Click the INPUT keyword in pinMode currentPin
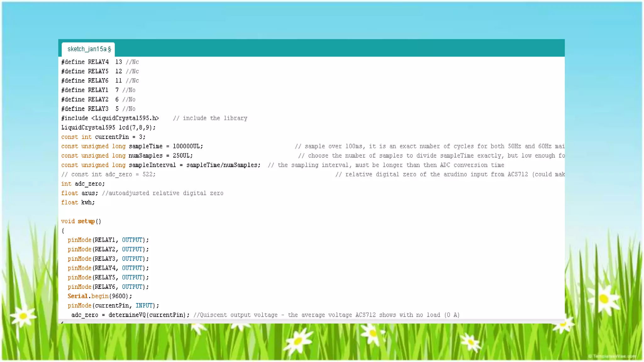 pos(144,306)
